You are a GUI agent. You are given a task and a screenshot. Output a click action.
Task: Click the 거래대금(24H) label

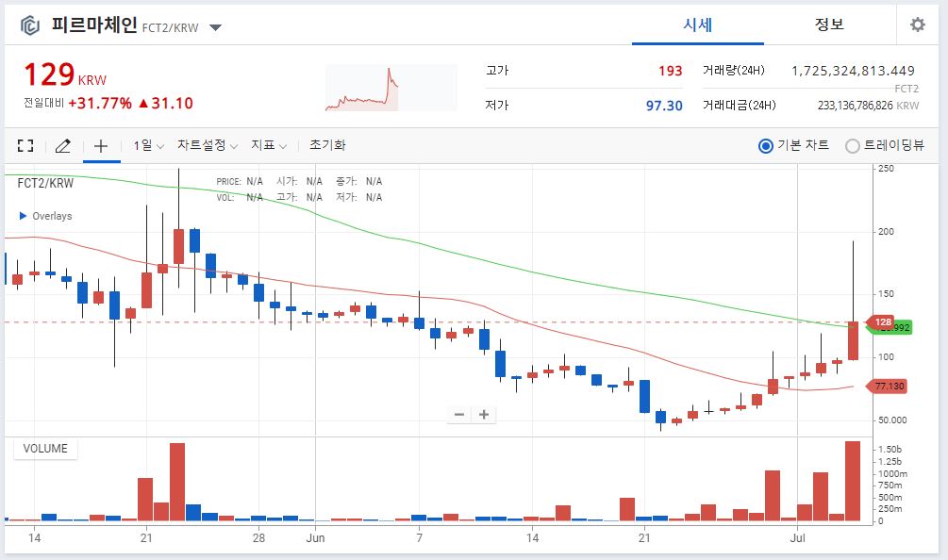click(x=739, y=105)
